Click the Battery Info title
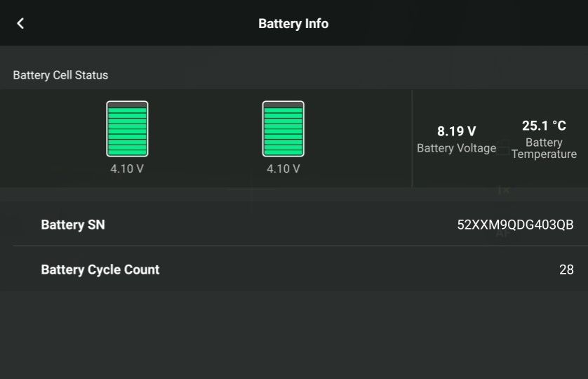 click(293, 23)
